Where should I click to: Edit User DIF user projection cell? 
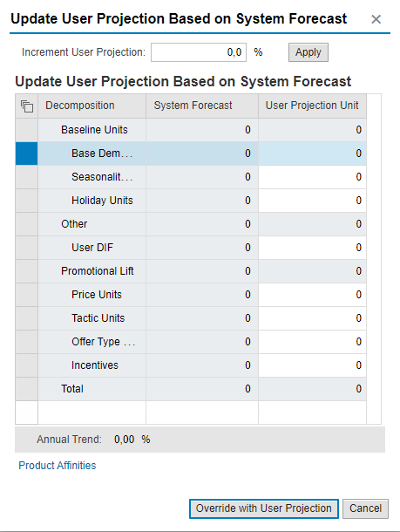click(312, 248)
